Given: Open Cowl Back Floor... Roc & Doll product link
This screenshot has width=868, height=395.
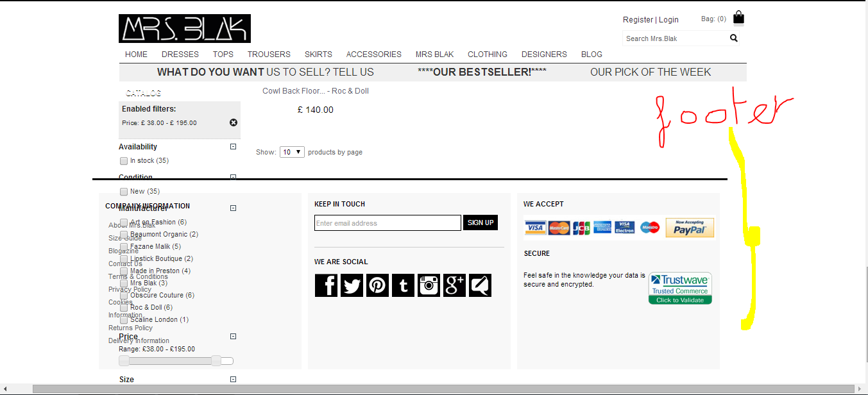Looking at the screenshot, I should click(316, 91).
